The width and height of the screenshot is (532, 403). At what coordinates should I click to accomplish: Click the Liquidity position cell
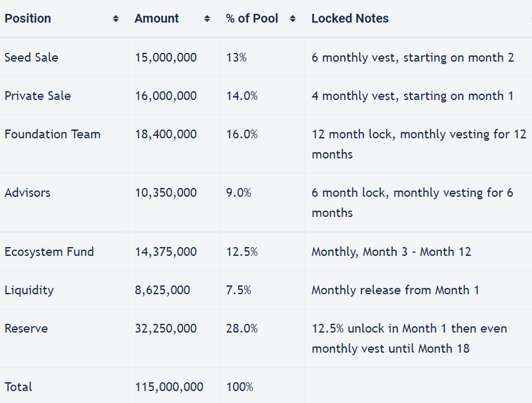(29, 291)
